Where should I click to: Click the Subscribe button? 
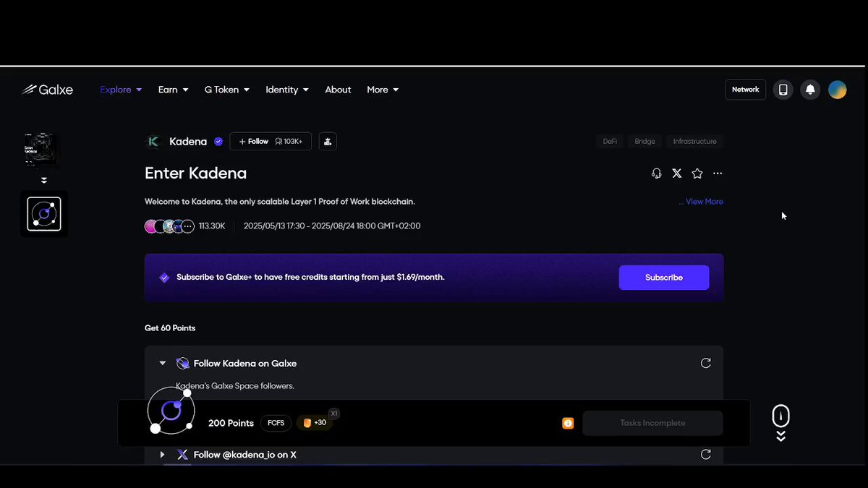point(664,278)
